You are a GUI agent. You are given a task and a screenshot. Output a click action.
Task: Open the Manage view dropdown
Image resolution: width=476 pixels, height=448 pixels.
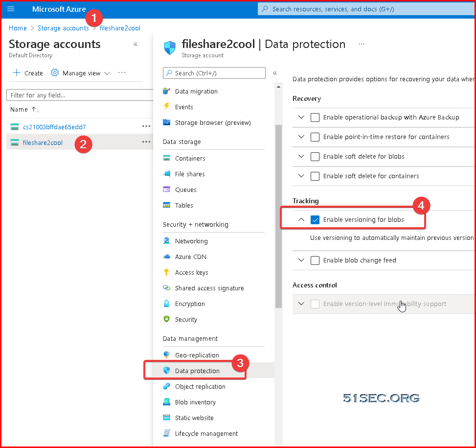pyautogui.click(x=80, y=73)
